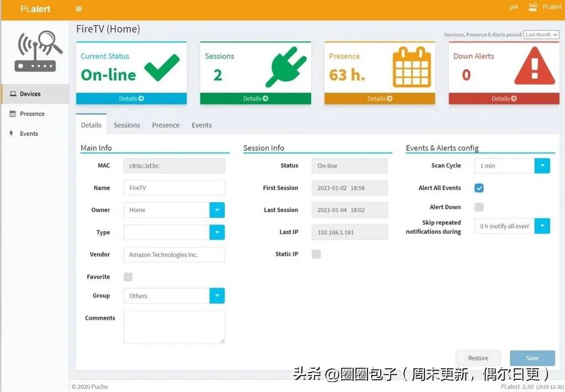This screenshot has width=565, height=392.
Task: Click the MAC address field
Action: coord(174,166)
